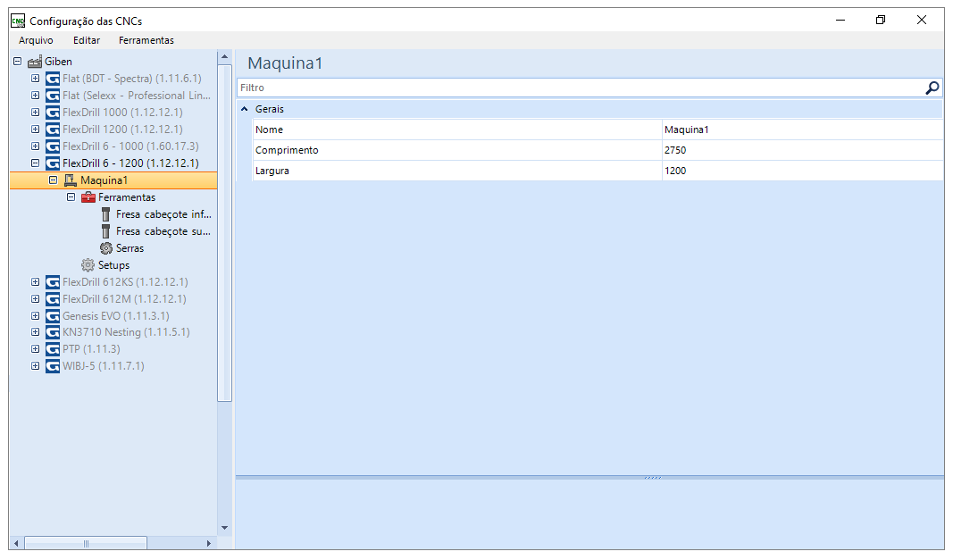This screenshot has width=953, height=560.
Task: Click tree vertical scrollbar down arrow
Action: pos(224,528)
